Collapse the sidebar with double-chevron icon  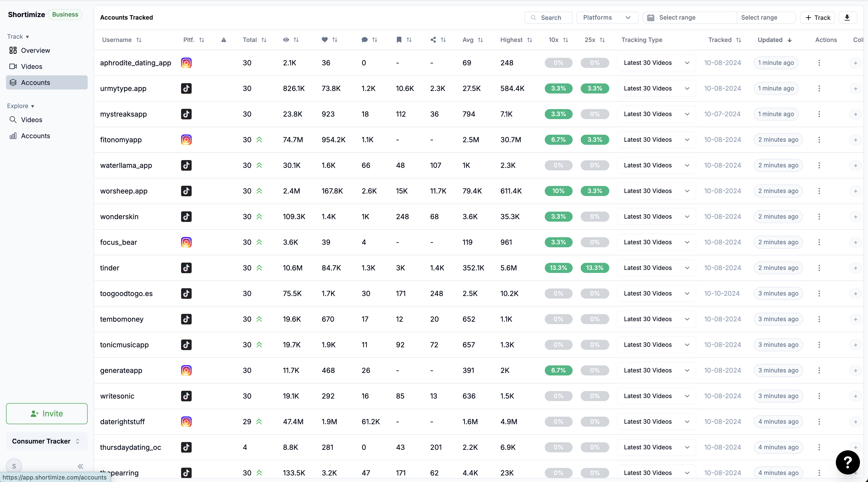tap(80, 466)
